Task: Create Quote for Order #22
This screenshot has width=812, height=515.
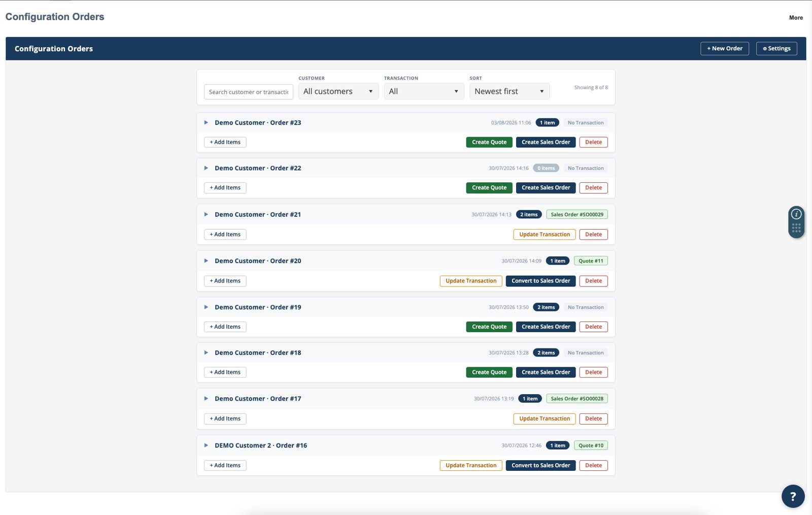Action: 489,188
